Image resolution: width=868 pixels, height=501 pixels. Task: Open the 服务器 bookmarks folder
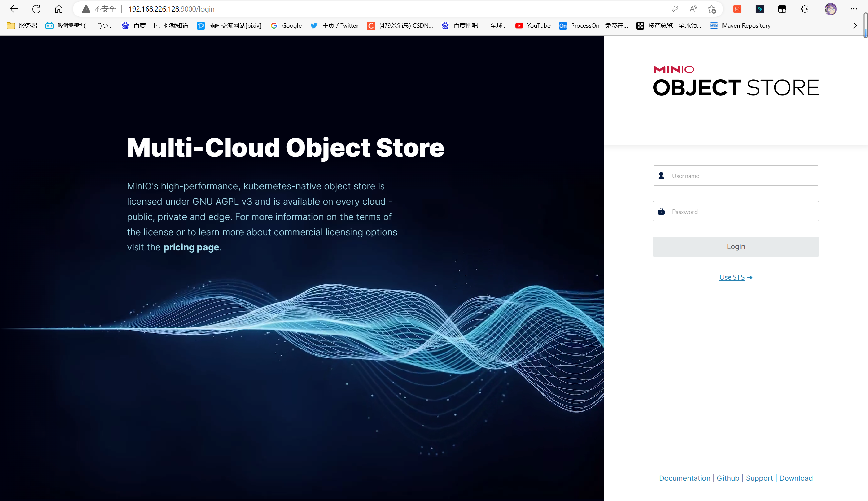click(x=22, y=26)
